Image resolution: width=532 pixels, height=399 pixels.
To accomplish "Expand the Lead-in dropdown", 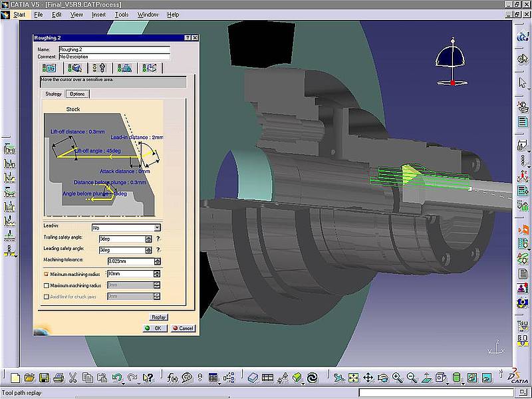I will pos(157,227).
